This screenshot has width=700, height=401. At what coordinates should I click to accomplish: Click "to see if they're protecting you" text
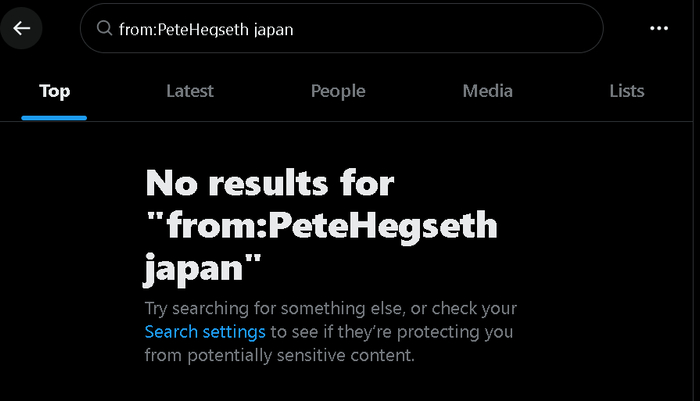pos(392,331)
